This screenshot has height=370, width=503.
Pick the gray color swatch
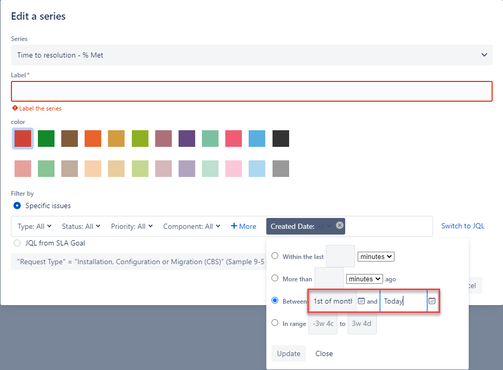(281, 168)
